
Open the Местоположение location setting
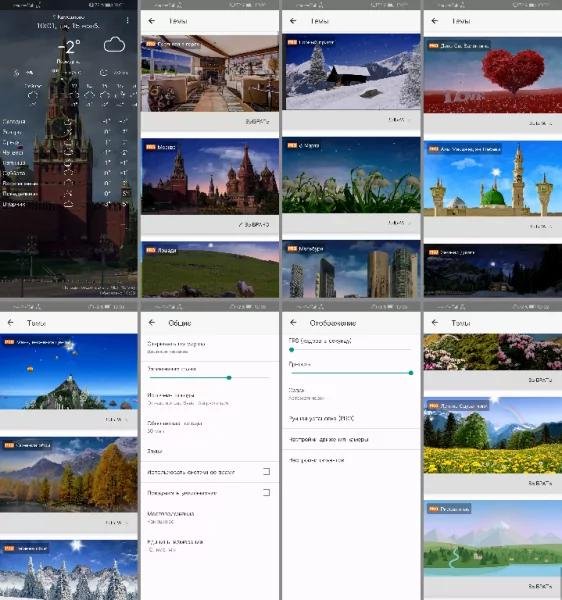210,517
